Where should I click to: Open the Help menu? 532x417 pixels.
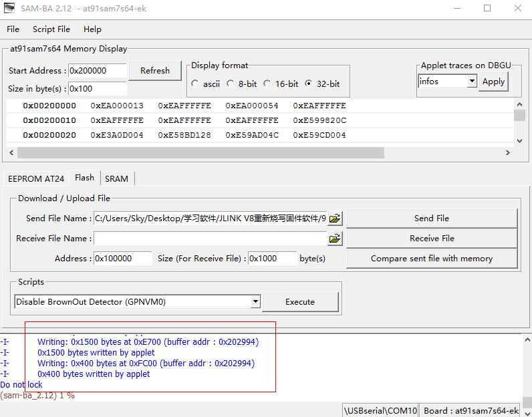pyautogui.click(x=92, y=29)
